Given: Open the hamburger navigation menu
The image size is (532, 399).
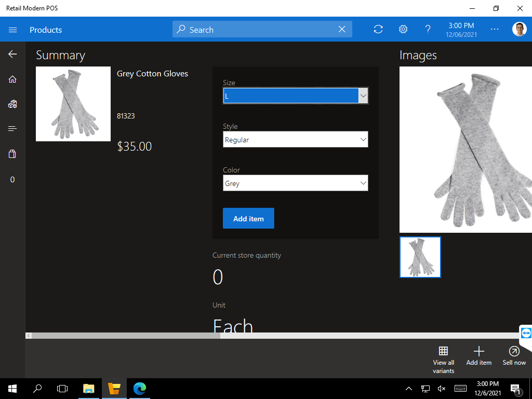Looking at the screenshot, I should (13, 30).
